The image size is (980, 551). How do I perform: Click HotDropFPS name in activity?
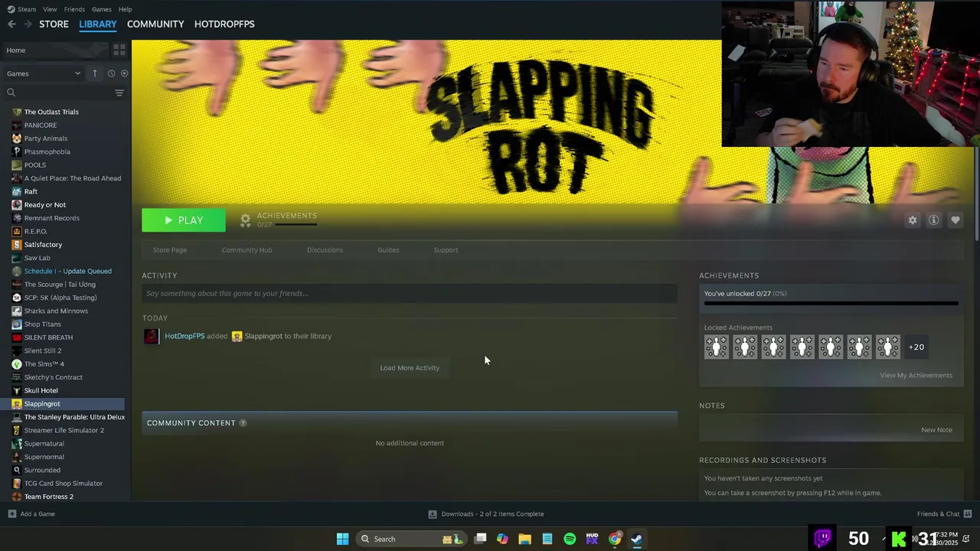click(x=185, y=336)
